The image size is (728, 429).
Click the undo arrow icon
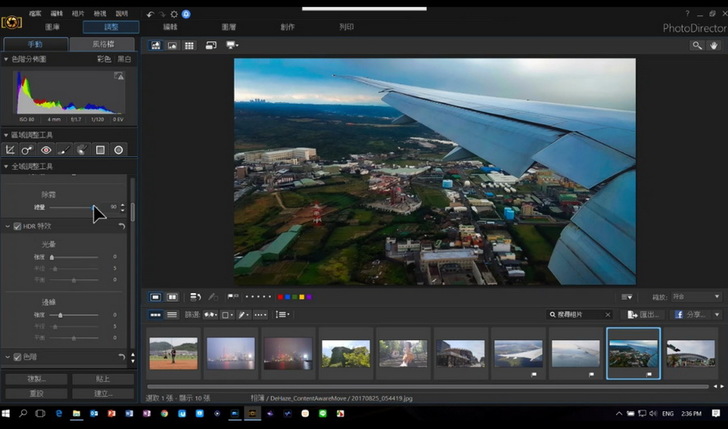click(x=150, y=14)
